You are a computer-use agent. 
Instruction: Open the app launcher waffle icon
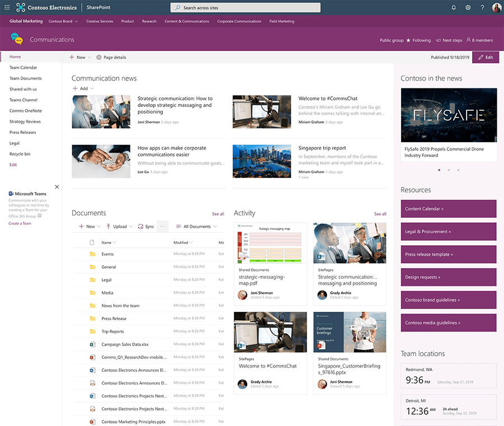click(7, 7)
